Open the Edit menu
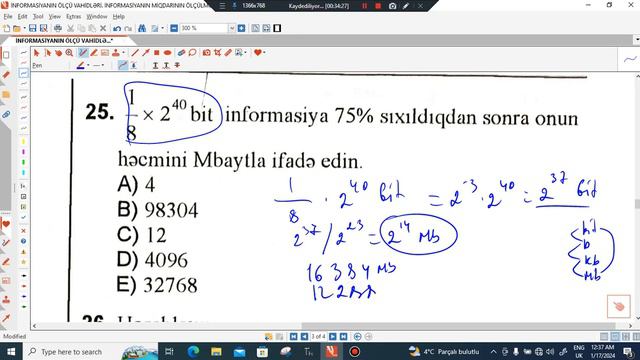640x360 pixels. 22,17
